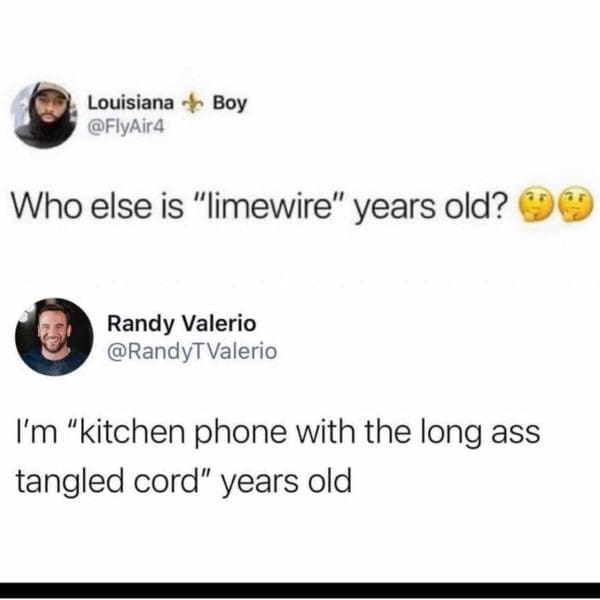Click the fleur-de-lis emoji in display name

[x=192, y=104]
